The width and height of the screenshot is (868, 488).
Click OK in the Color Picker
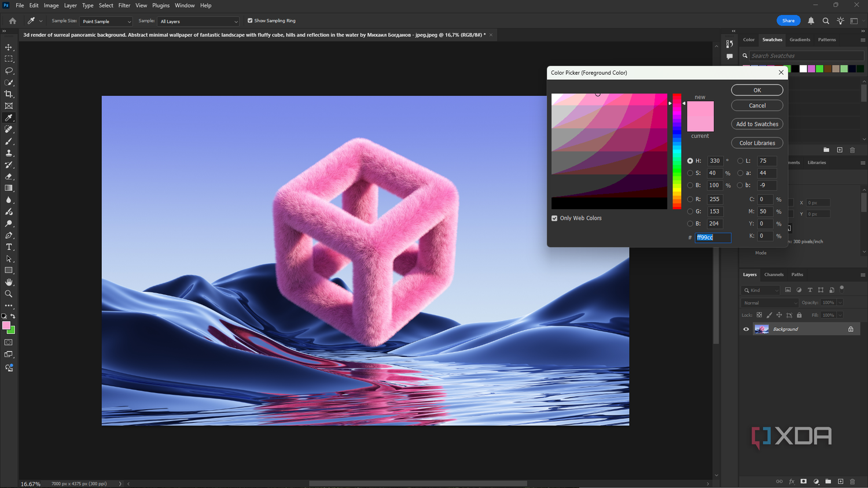(x=757, y=90)
